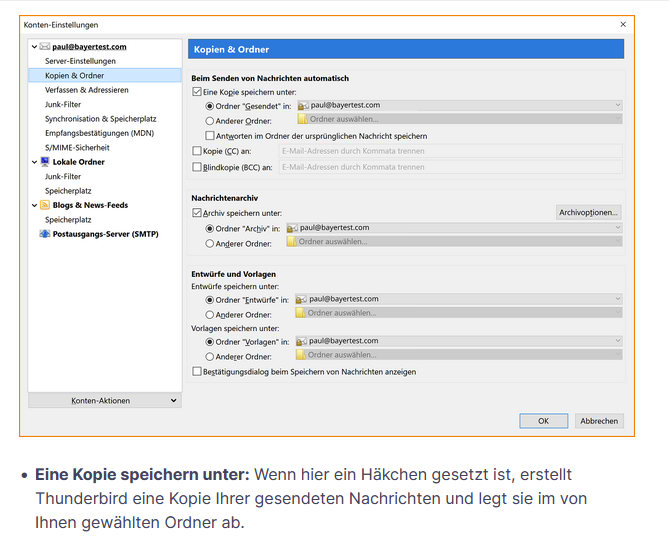The height and width of the screenshot is (539, 669).
Task: Select Anderer Ordner radio for Entwürfe
Action: [209, 315]
